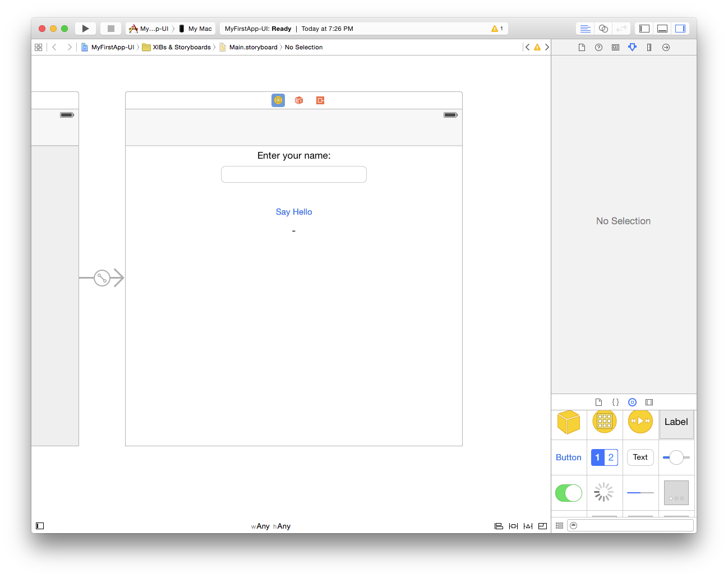Toggle library list view icon
This screenshot has height=578, width=728.
coord(559,525)
